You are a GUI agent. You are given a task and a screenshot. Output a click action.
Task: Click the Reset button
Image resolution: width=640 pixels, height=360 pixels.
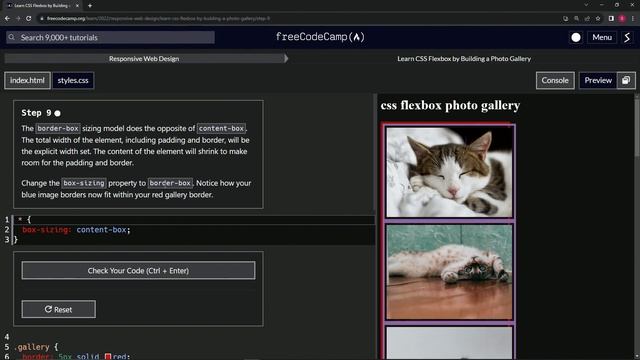tap(59, 309)
